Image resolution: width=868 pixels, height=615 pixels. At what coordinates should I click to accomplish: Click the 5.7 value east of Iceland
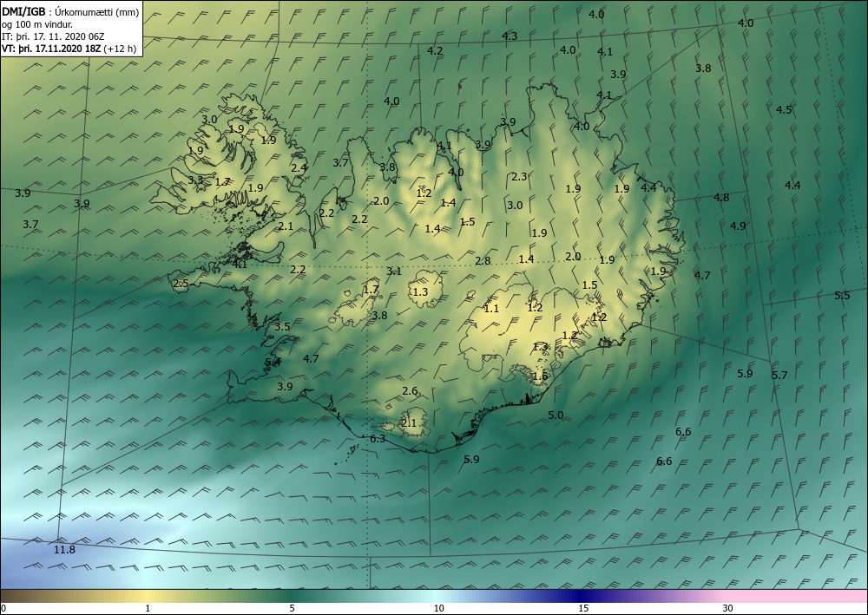coord(779,375)
